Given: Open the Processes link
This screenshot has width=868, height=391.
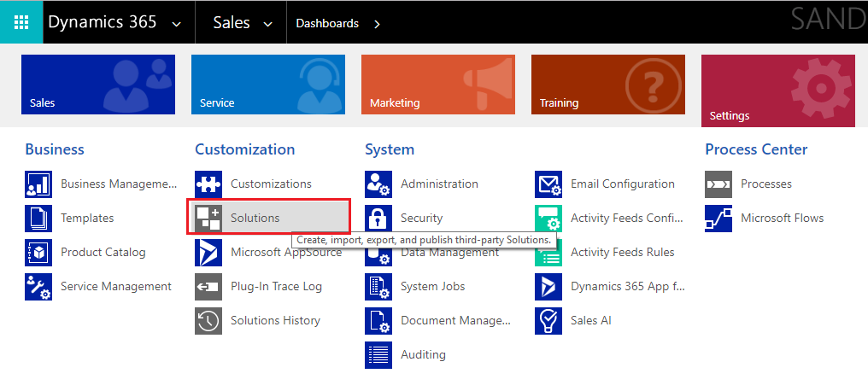Looking at the screenshot, I should pyautogui.click(x=765, y=184).
